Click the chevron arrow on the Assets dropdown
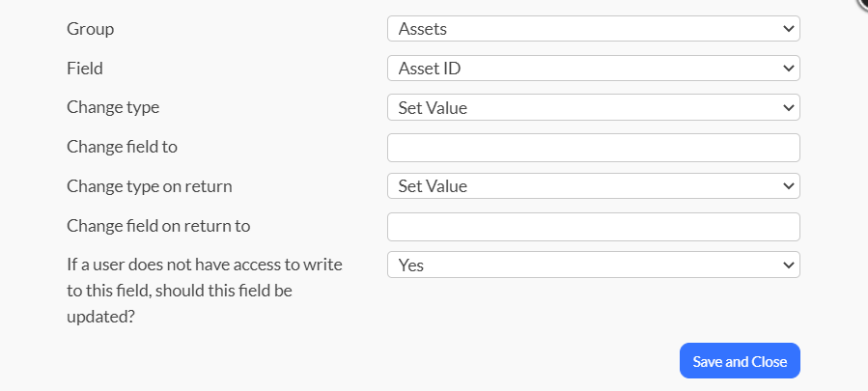 coord(788,29)
